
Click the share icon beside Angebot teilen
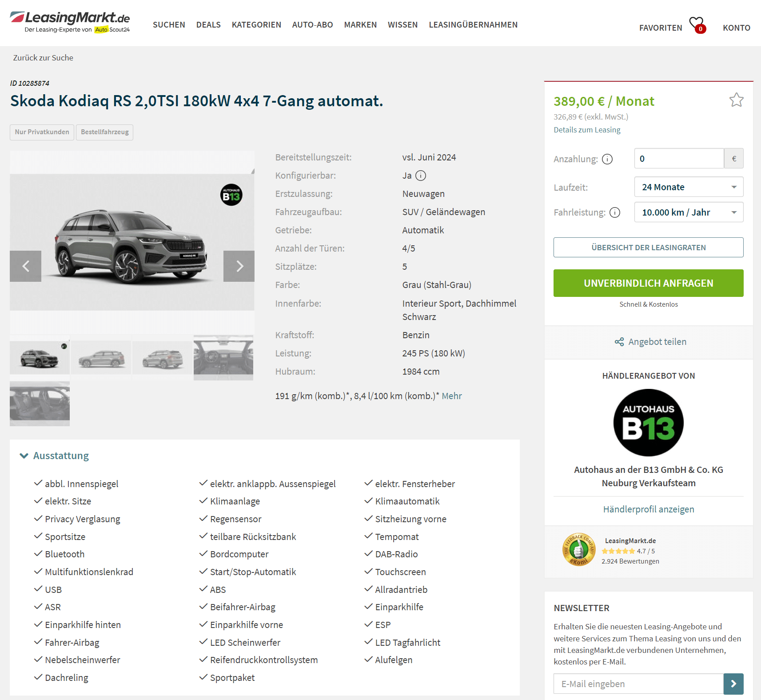click(619, 342)
